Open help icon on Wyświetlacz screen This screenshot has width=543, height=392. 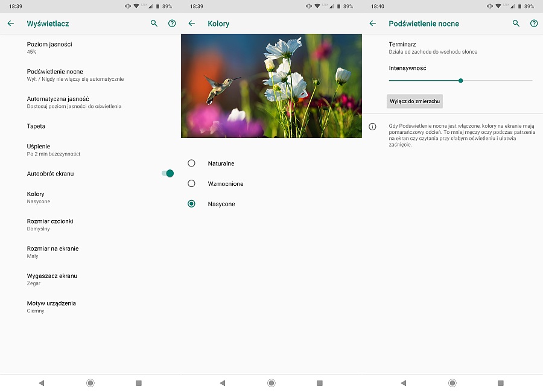172,24
